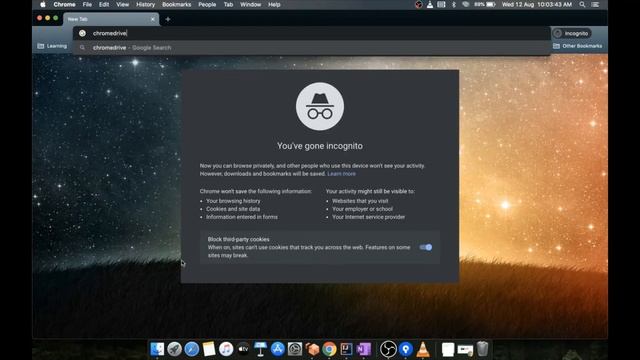Open the Learning bookmarks folder
This screenshot has width=640, height=360.
(52, 46)
